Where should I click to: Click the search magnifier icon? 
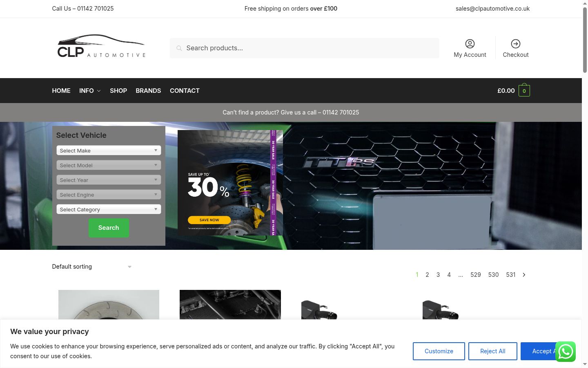[x=179, y=48]
